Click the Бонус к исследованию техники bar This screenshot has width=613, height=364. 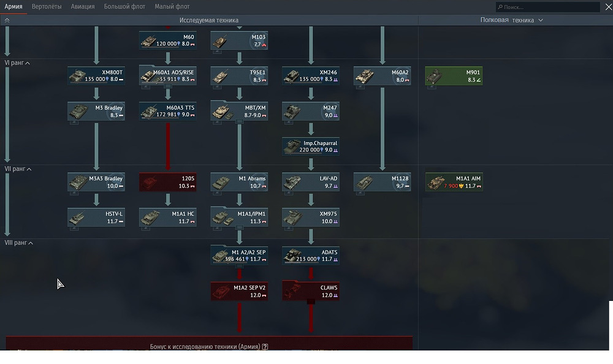[x=209, y=343]
